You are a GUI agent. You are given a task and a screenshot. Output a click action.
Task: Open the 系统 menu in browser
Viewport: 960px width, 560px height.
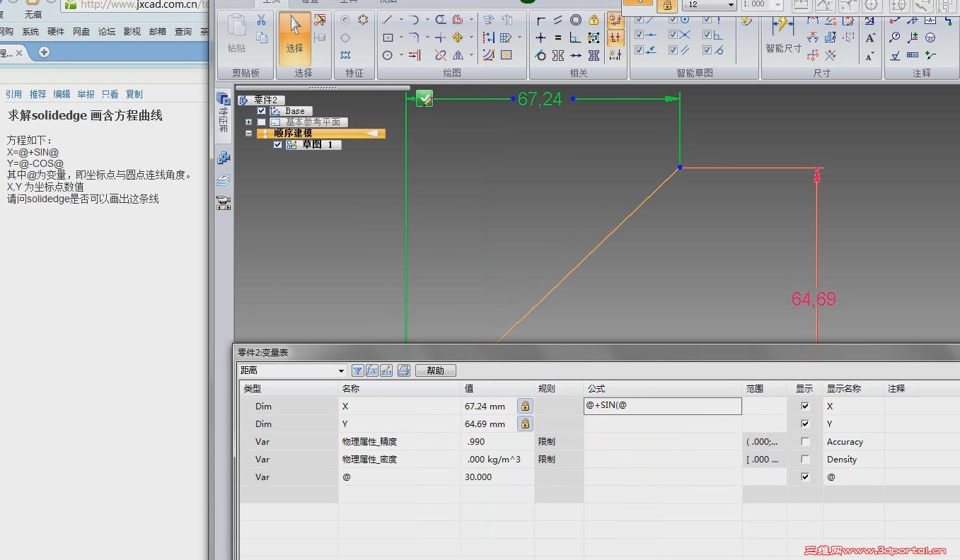click(30, 32)
